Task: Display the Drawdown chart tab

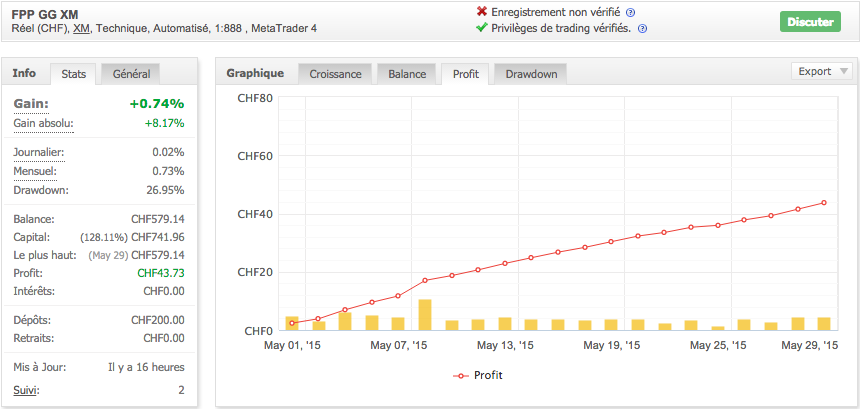Action: (x=531, y=74)
